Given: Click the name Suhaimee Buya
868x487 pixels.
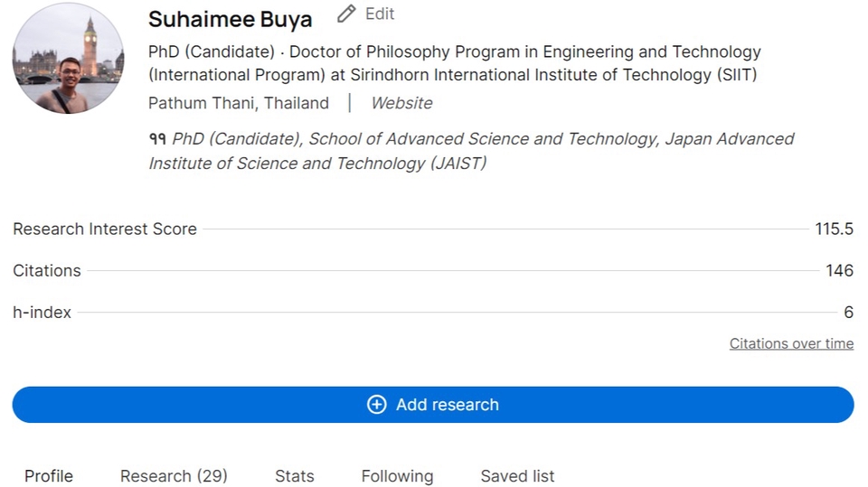Looking at the screenshot, I should (231, 19).
